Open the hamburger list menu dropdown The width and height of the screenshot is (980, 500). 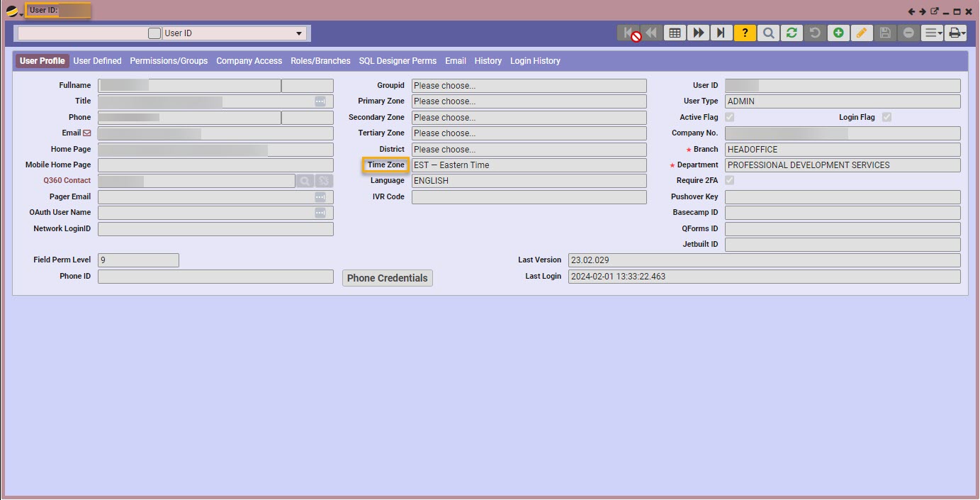(x=933, y=33)
